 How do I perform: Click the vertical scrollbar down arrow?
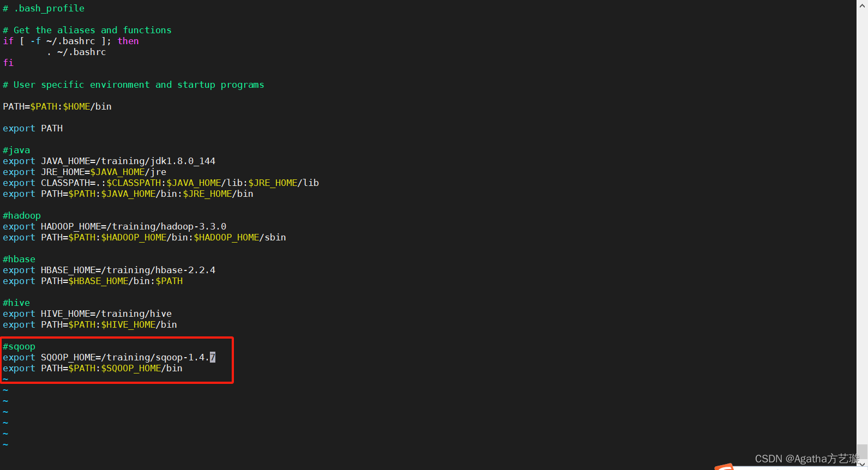[x=863, y=465]
